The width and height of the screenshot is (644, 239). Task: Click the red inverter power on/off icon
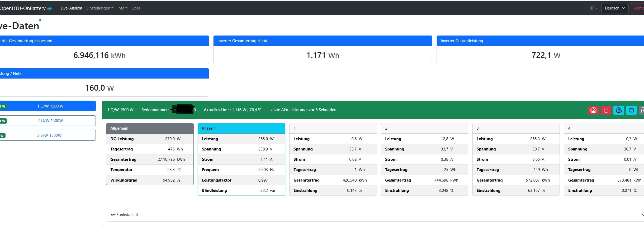pyautogui.click(x=606, y=110)
